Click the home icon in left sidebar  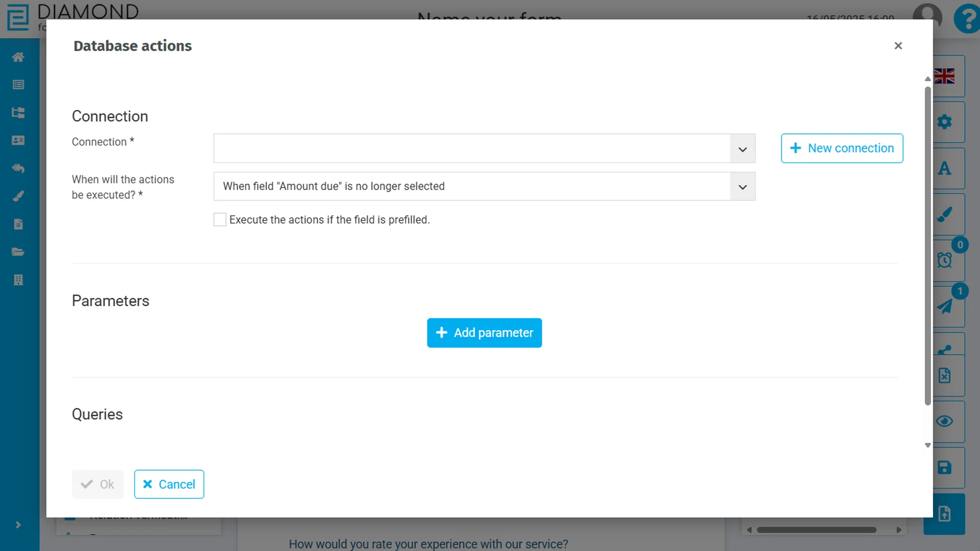tap(18, 57)
